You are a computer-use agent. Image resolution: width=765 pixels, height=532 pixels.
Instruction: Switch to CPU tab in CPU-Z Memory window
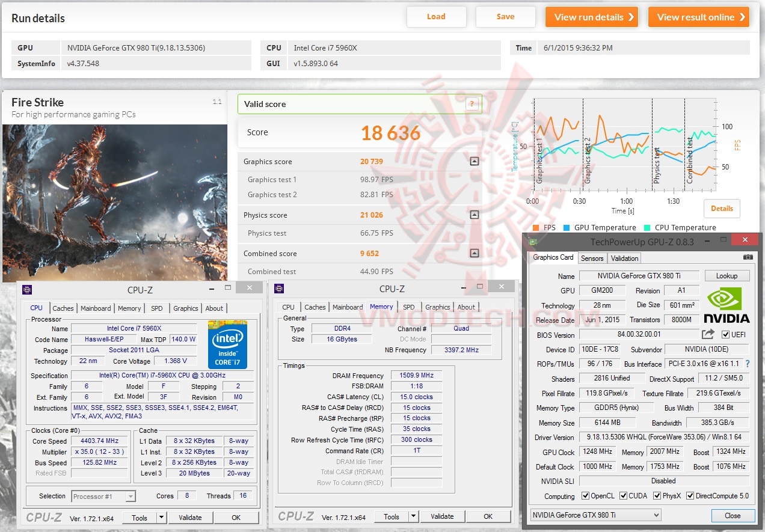289,307
